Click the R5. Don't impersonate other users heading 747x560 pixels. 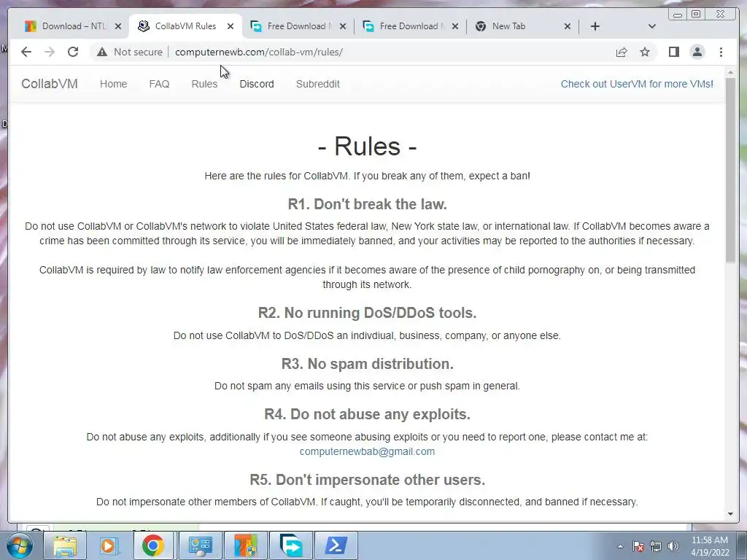click(x=368, y=480)
